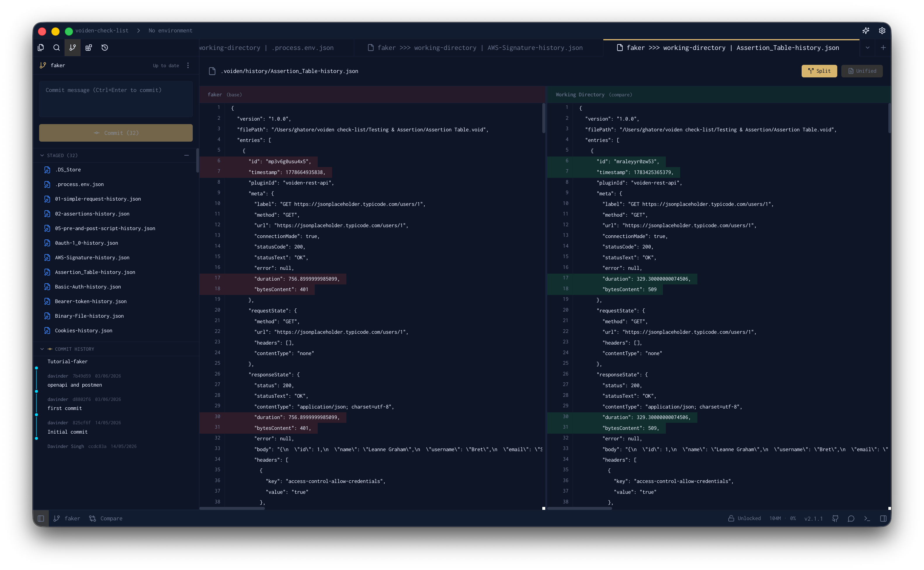Switch to the .process.env.json tab
Viewport: 924px width, 570px height.
(x=276, y=48)
